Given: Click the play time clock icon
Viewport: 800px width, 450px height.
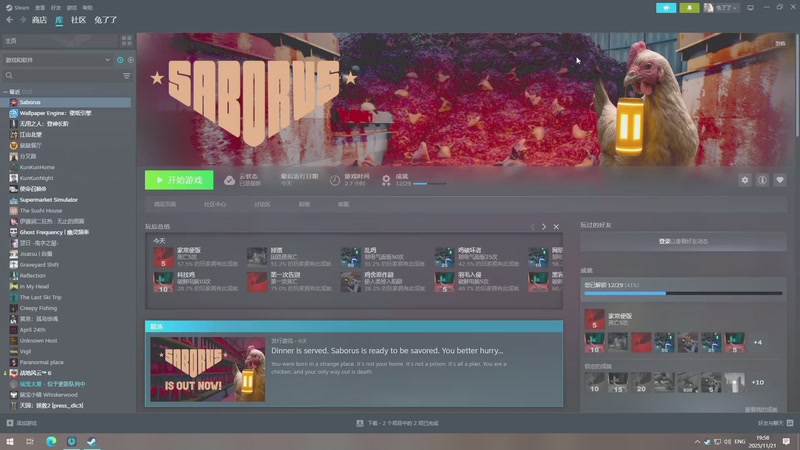Looking at the screenshot, I should [335, 180].
